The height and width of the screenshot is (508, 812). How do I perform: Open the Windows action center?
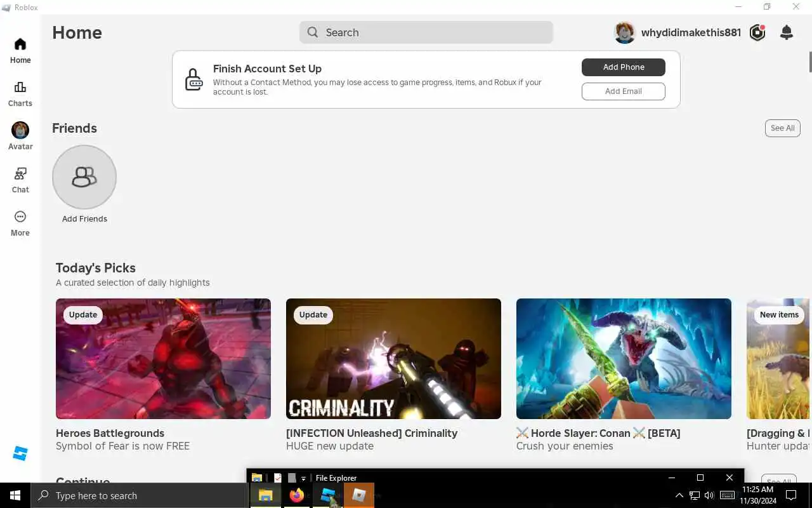click(791, 495)
